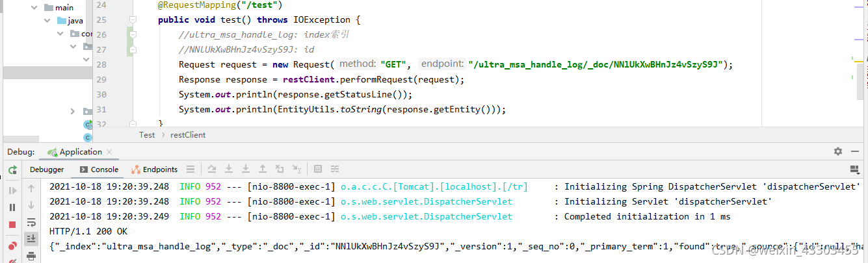Fold the test() method at line 25

pos(133,20)
